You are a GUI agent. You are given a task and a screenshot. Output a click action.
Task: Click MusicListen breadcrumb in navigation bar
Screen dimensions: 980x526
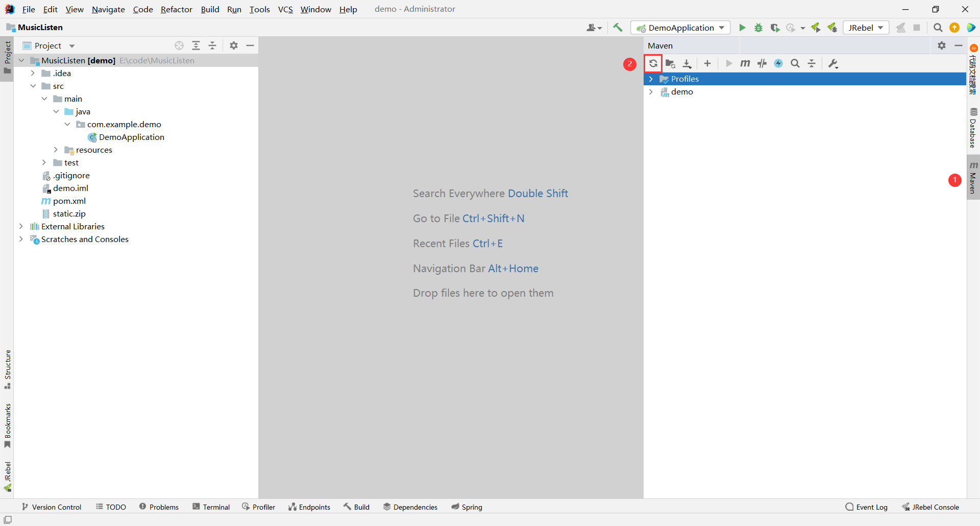tap(35, 28)
